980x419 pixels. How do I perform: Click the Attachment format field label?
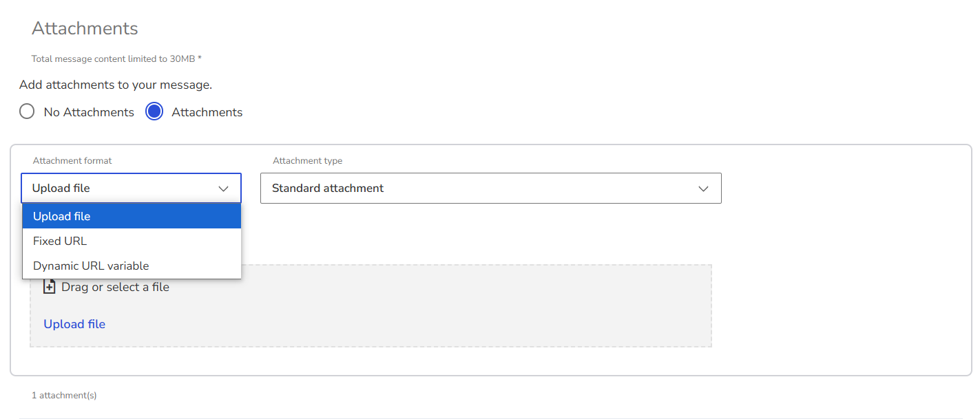pyautogui.click(x=72, y=161)
